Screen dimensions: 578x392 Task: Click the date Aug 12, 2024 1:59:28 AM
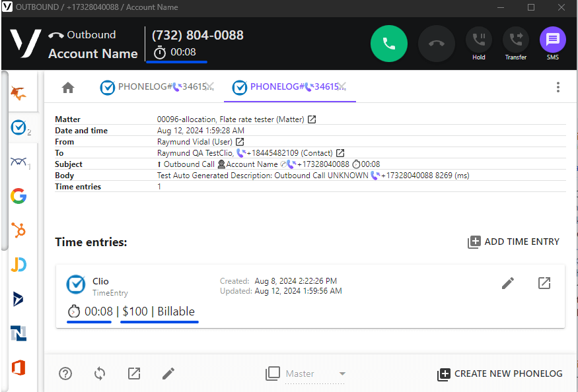point(201,131)
